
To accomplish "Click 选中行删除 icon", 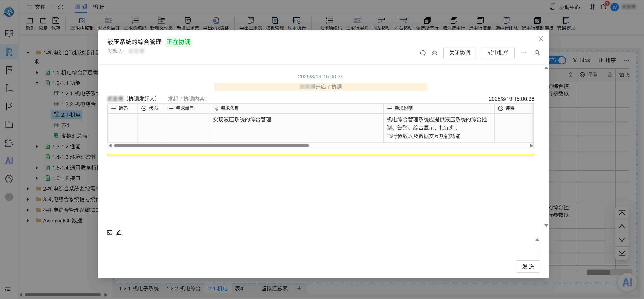I will tap(506, 21).
